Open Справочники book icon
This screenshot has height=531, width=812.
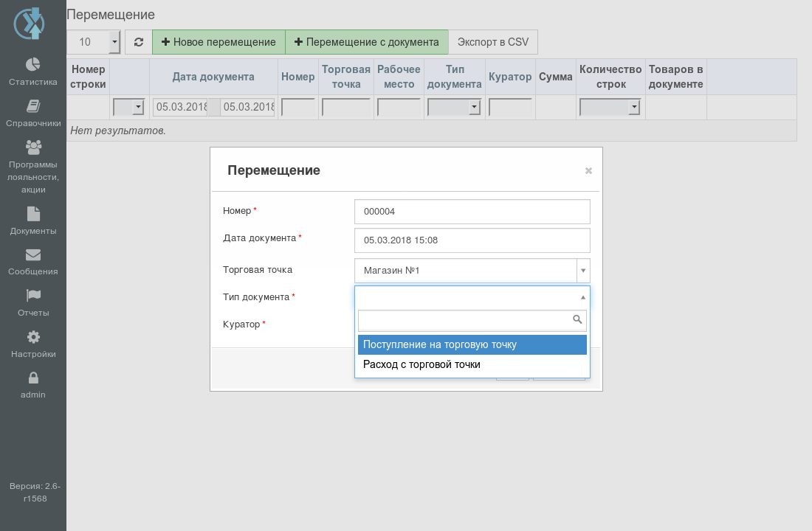click(33, 106)
